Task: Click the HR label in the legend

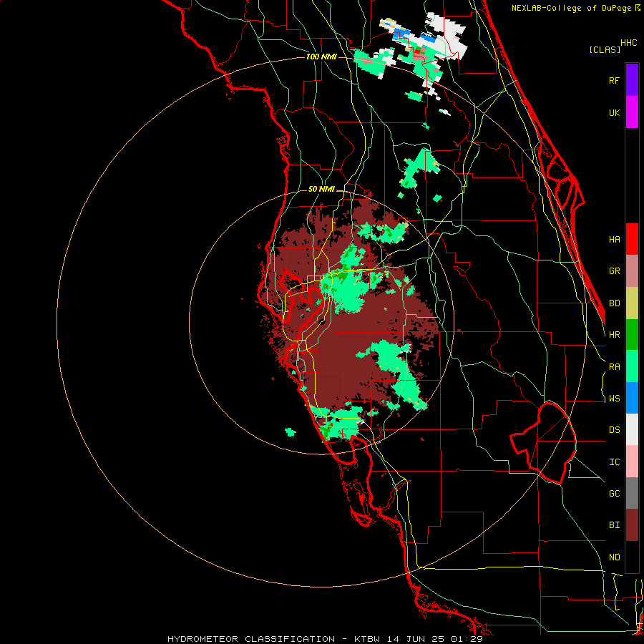Action: [x=614, y=335]
